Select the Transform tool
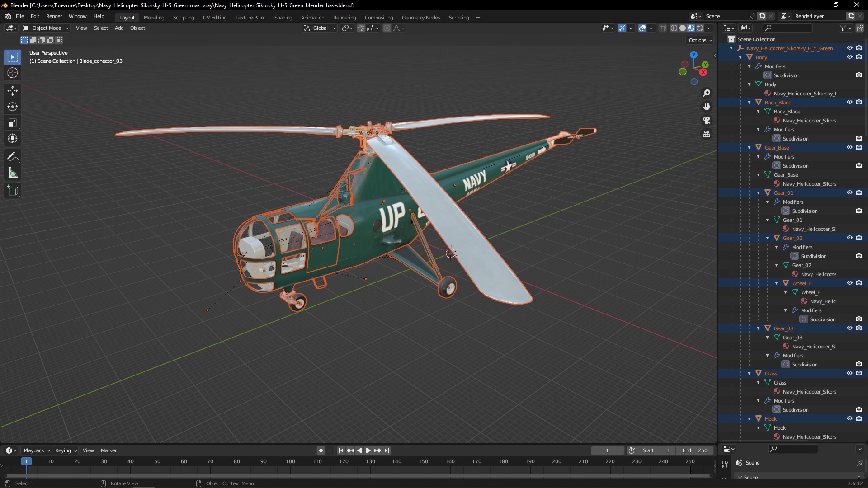This screenshot has width=868, height=488. click(x=13, y=138)
